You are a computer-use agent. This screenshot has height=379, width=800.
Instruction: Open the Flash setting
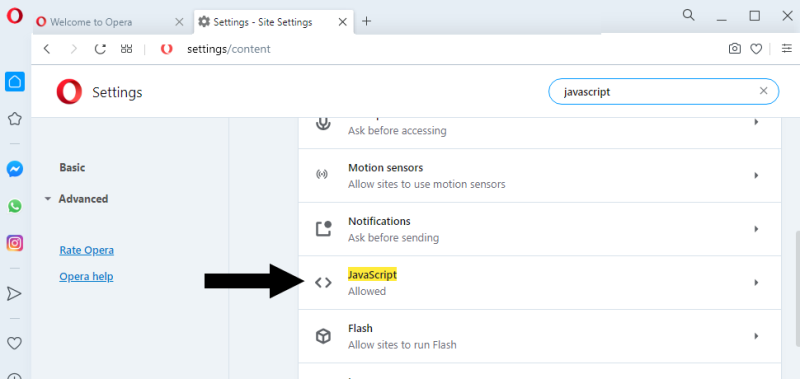539,336
